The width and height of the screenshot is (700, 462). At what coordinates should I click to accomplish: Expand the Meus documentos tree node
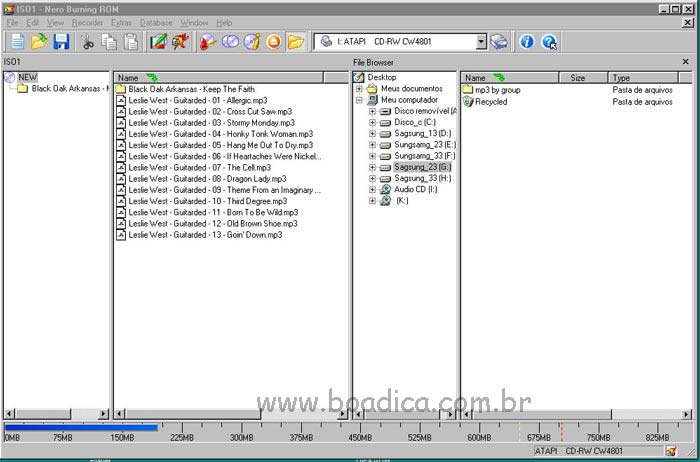(x=359, y=89)
